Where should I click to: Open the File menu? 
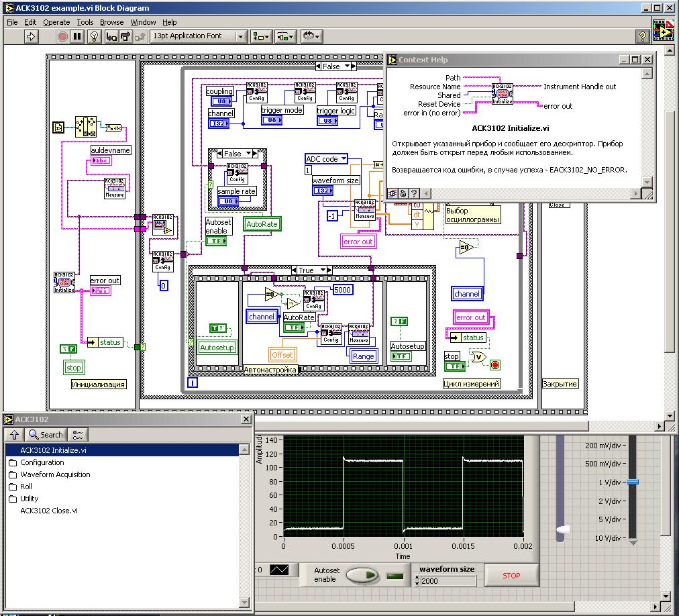tap(12, 22)
